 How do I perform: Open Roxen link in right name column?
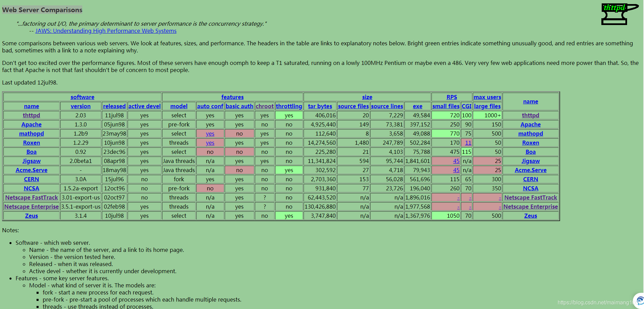(x=531, y=143)
